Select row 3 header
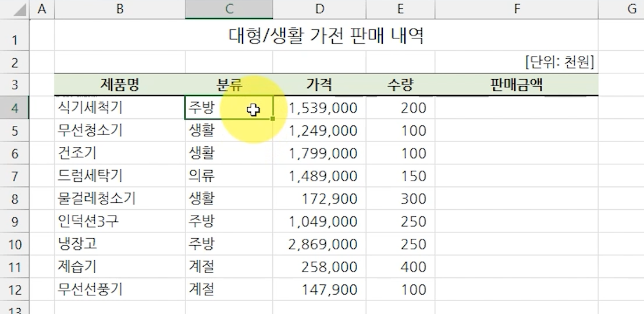 tap(15, 85)
